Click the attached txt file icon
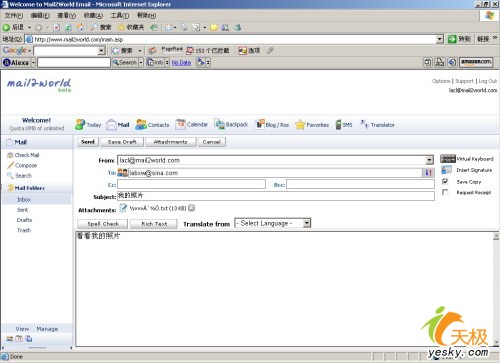Screen dimensions: 500x363 [x=123, y=208]
